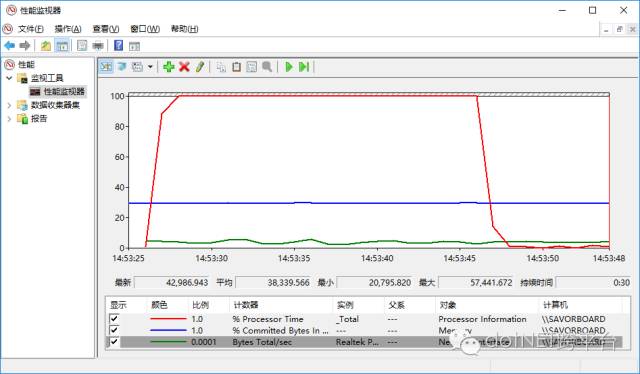Viewport: 640px width, 374px height.
Task: Restore the inner MMC child window
Action: 620,29
